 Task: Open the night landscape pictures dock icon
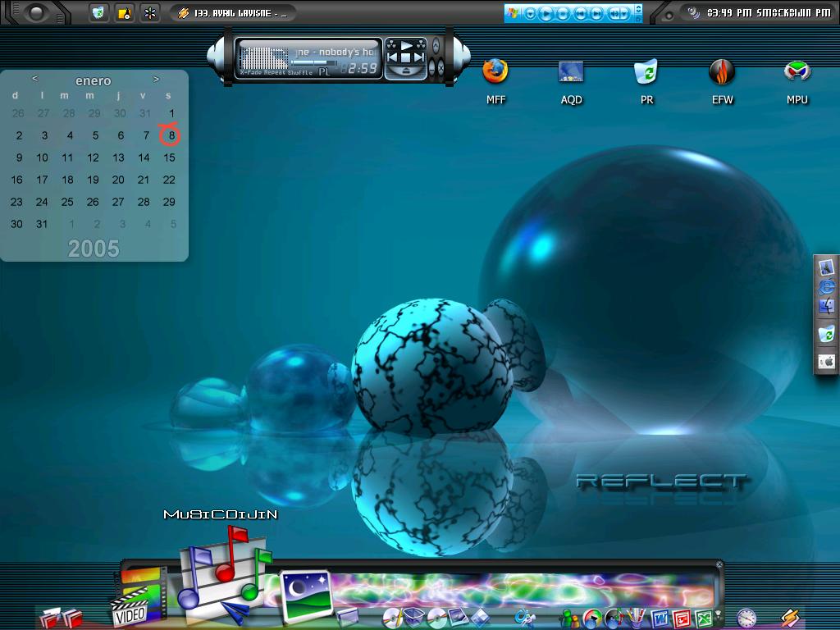(306, 596)
